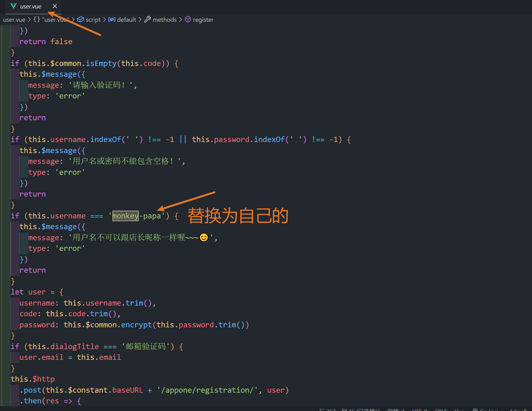
Task: Click 'username: this.username.trim()' line
Action: point(88,303)
